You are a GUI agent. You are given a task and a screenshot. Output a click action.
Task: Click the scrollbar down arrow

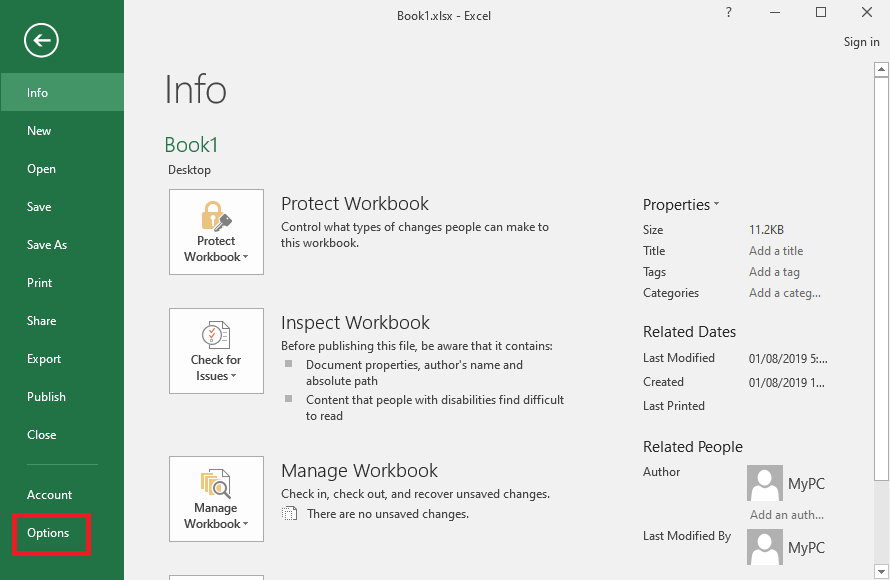tap(881, 572)
